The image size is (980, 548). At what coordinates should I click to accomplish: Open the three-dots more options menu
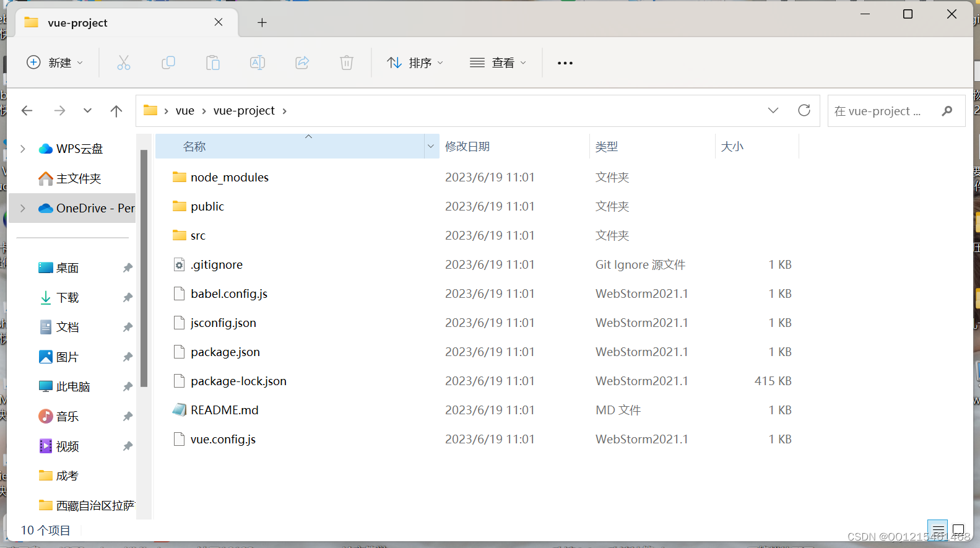click(x=565, y=63)
